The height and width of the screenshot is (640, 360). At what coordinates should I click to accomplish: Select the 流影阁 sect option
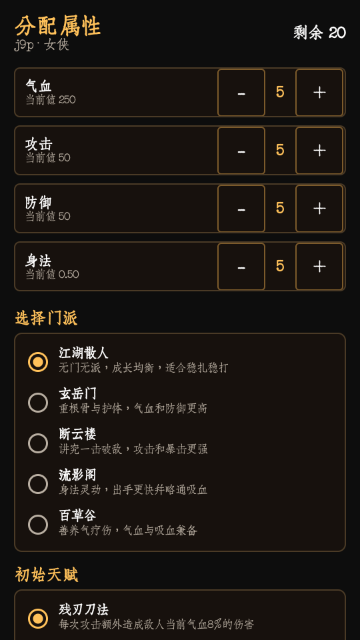click(x=38, y=484)
